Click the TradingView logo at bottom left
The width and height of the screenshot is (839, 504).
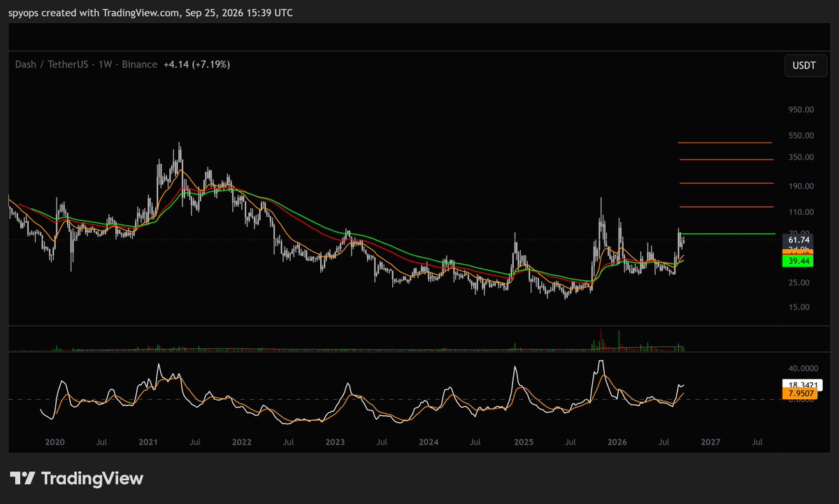[77, 479]
